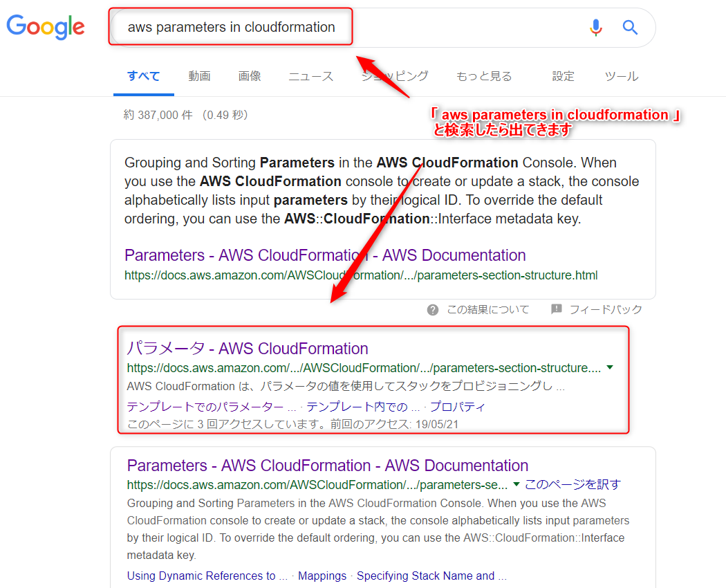Click green URL of パラメータ result

[x=364, y=368]
